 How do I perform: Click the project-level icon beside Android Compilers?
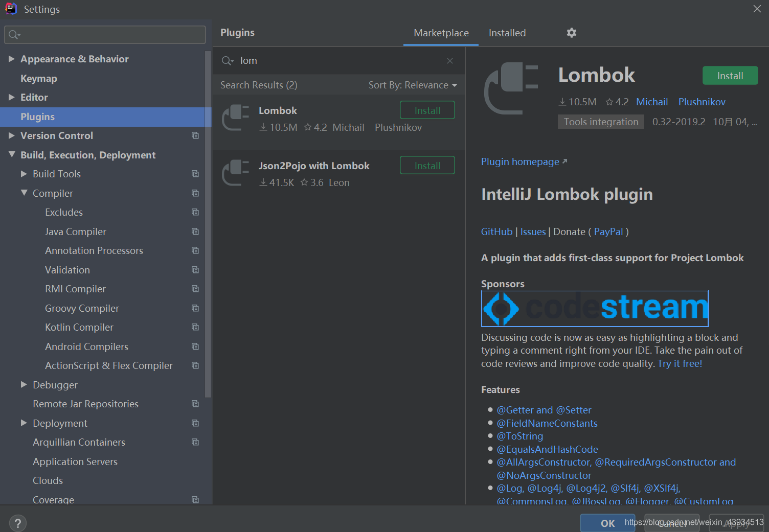click(x=195, y=346)
